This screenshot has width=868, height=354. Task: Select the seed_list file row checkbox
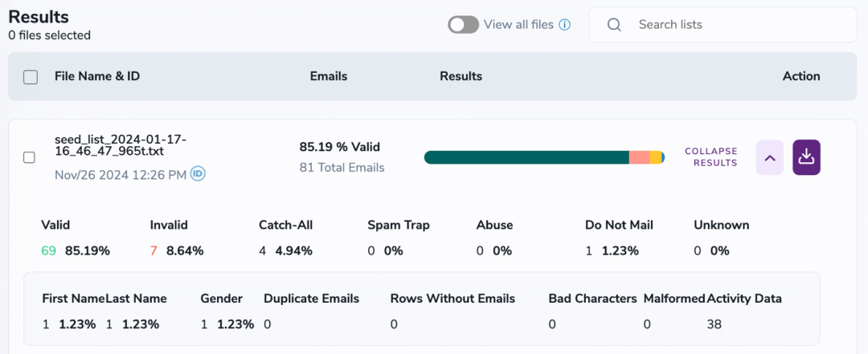(29, 157)
